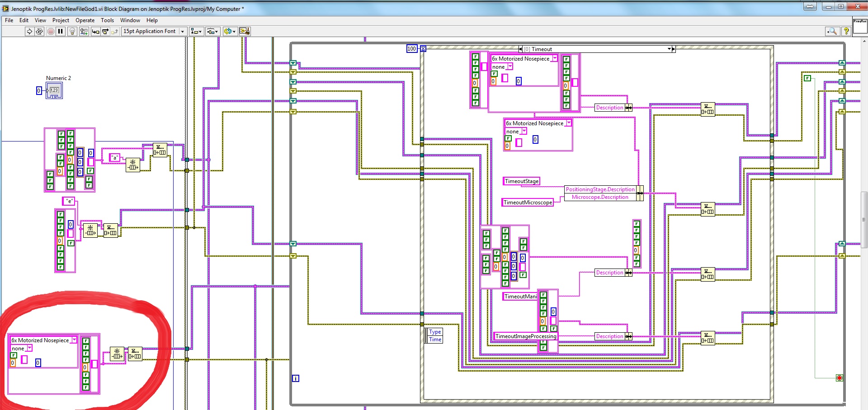The width and height of the screenshot is (868, 410).
Task: Click the Run Continuously button
Action: [39, 31]
